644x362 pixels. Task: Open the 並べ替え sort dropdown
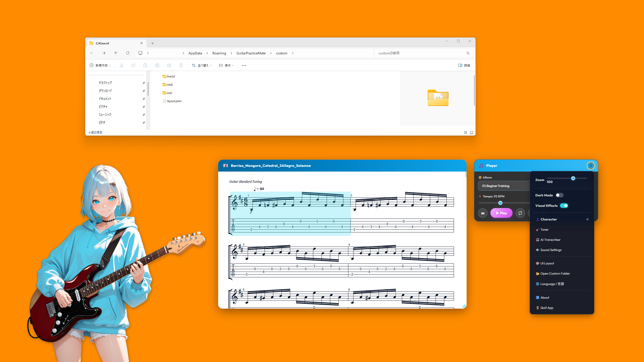pyautogui.click(x=202, y=65)
